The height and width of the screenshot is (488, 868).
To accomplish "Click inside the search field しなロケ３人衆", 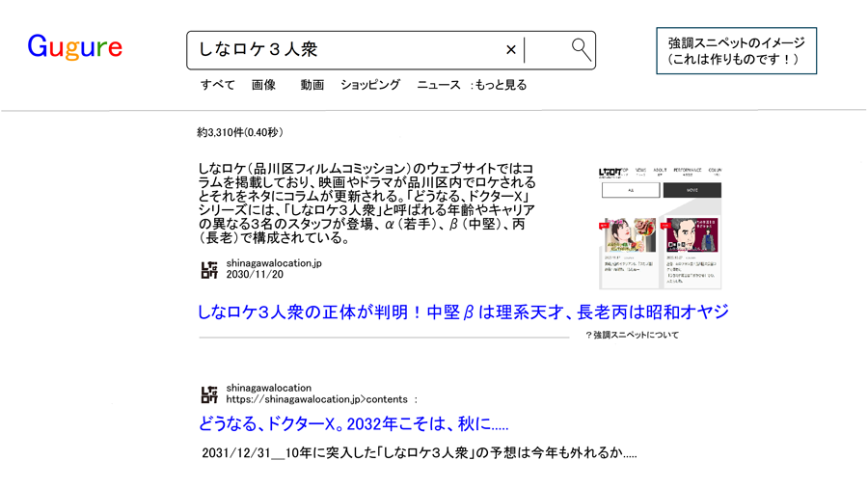I will [391, 50].
